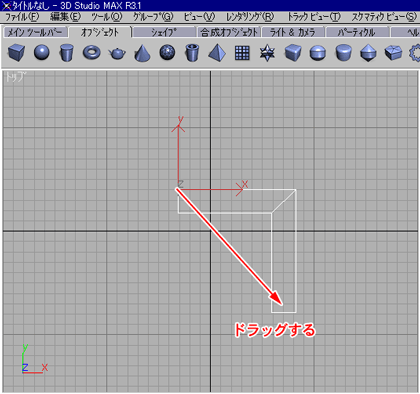
Task: Select the Spindle icon
Action: click(368, 53)
